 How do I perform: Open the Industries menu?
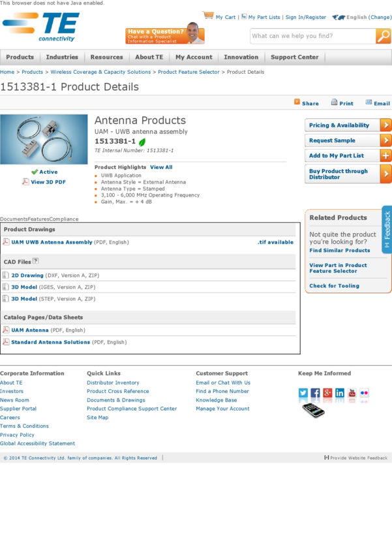click(x=62, y=57)
